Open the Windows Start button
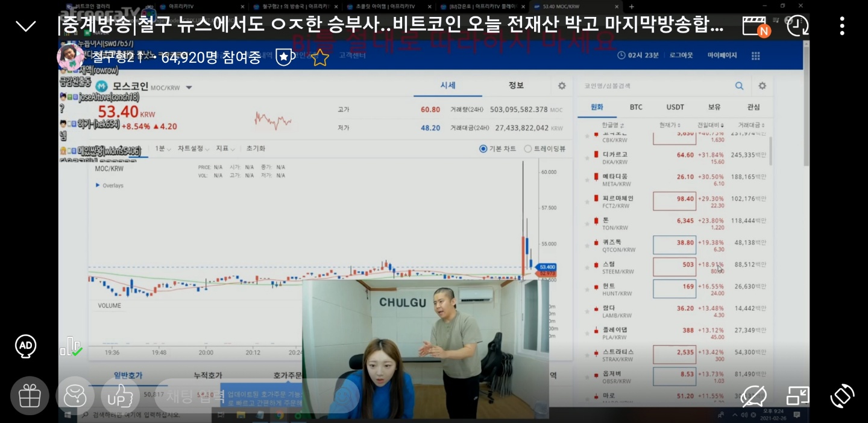 [68, 415]
